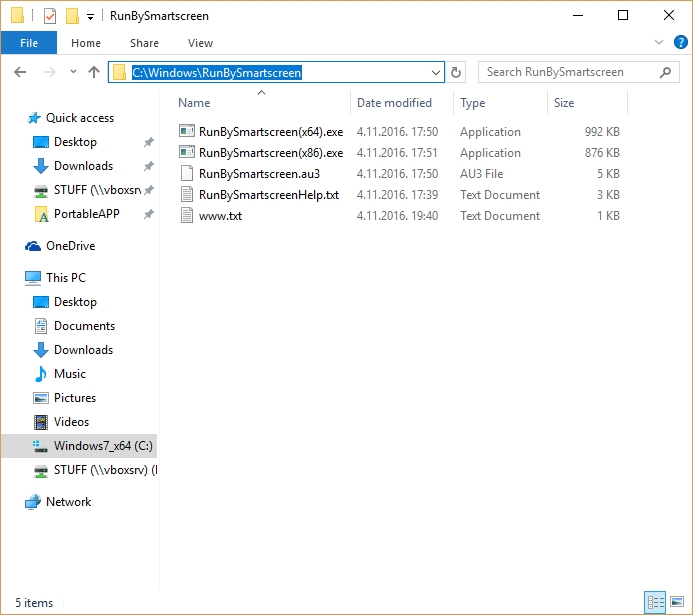Select the file name RunBySmartscreen(x86).exe

coord(271,153)
